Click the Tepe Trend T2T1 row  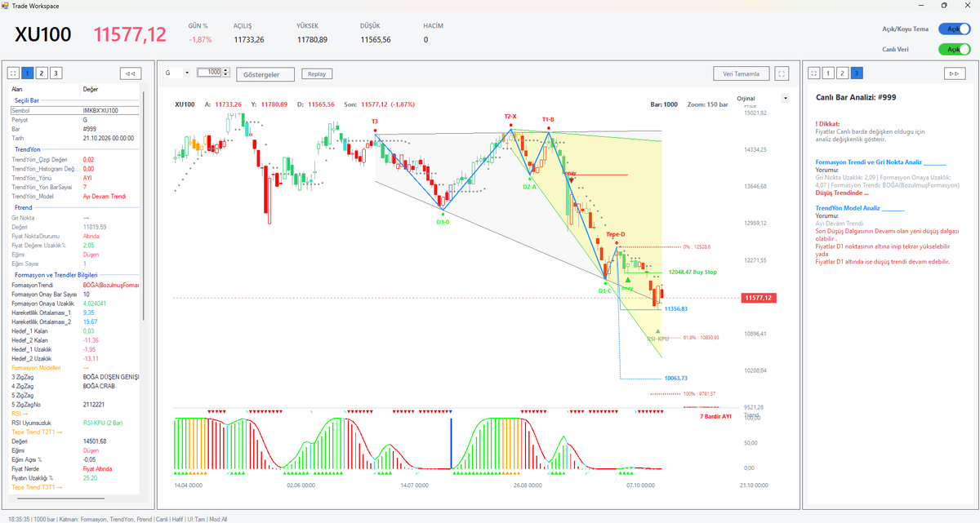(75, 432)
